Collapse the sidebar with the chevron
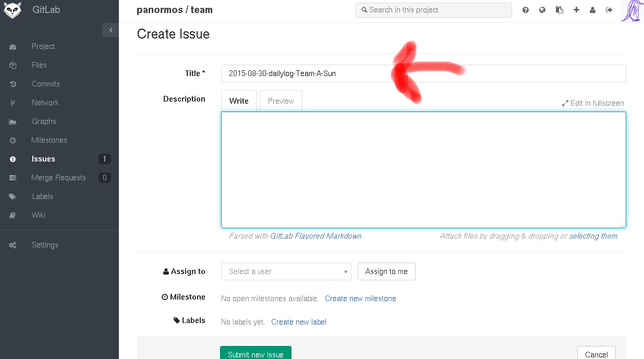 111,30
